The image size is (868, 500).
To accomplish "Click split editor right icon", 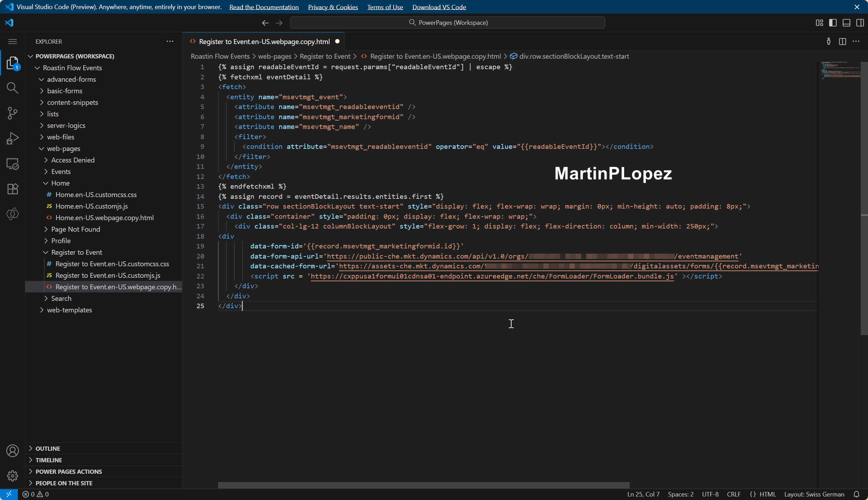I will (842, 42).
